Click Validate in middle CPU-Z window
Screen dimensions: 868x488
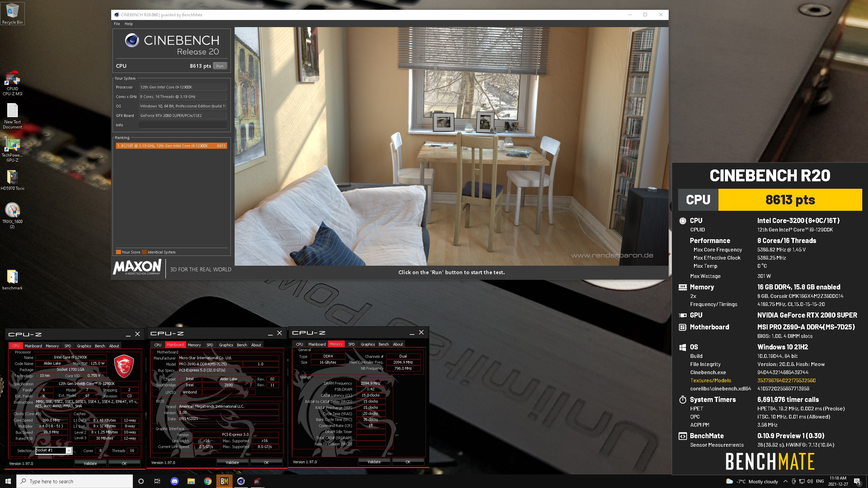point(232,463)
